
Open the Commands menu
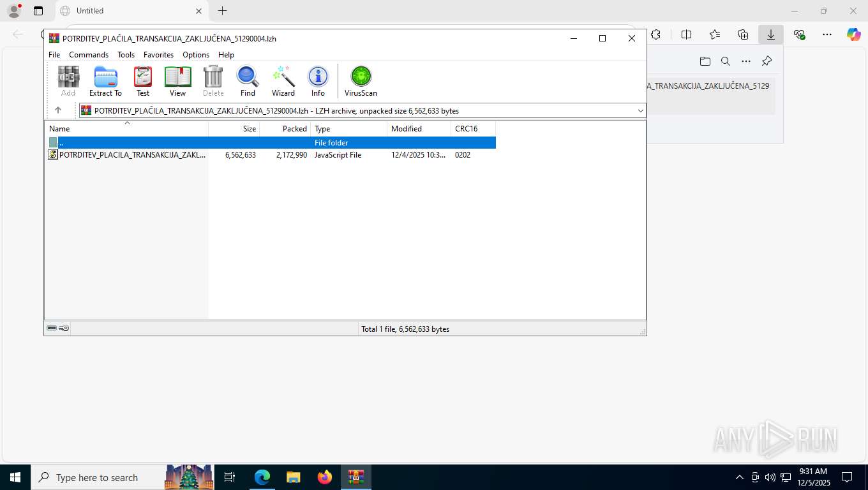[89, 55]
